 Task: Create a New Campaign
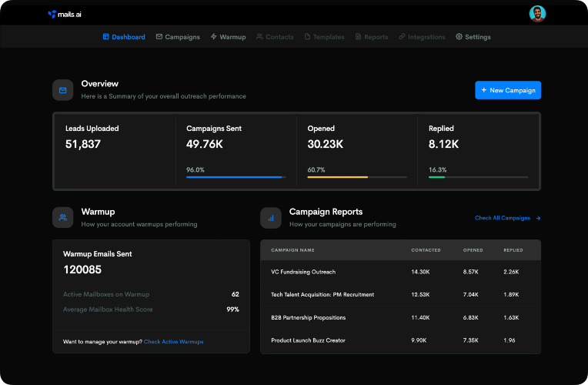pyautogui.click(x=508, y=90)
